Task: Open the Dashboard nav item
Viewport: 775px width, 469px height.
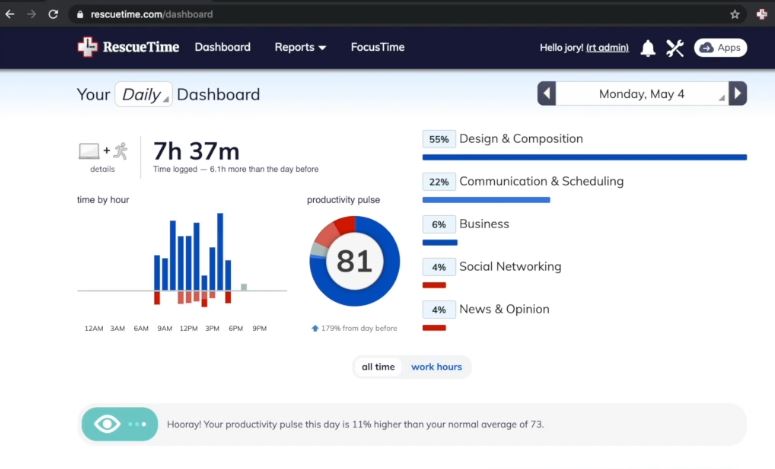Action: pyautogui.click(x=222, y=47)
